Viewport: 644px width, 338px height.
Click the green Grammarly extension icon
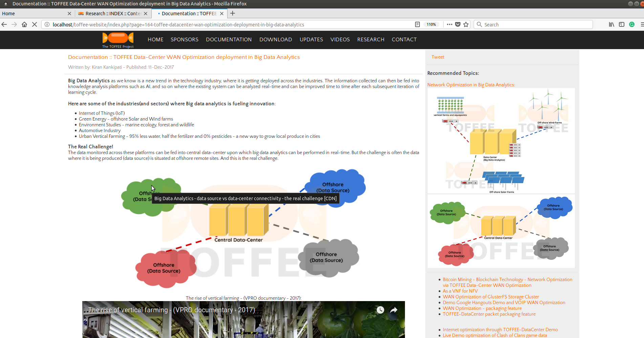pos(632,24)
